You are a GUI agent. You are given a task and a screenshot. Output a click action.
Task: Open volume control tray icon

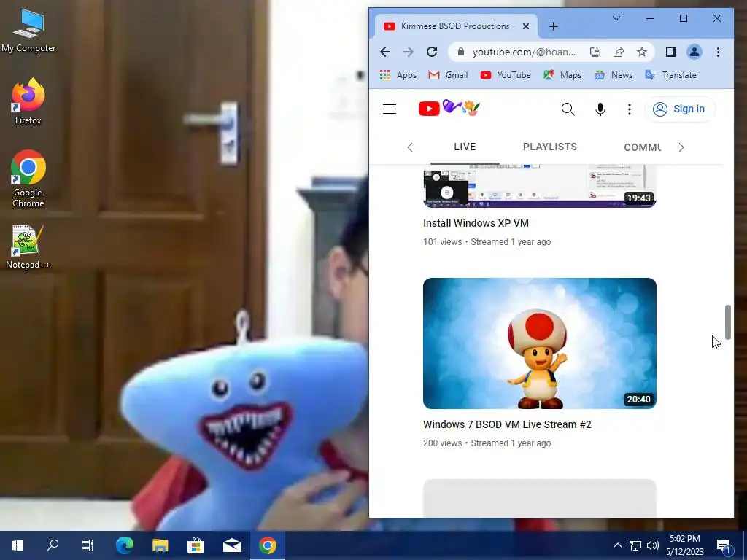click(653, 545)
